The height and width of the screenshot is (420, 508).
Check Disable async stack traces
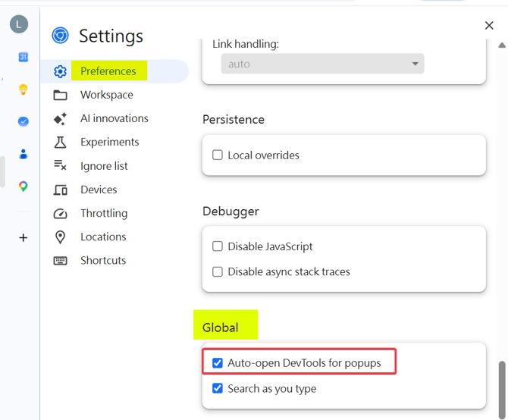218,271
